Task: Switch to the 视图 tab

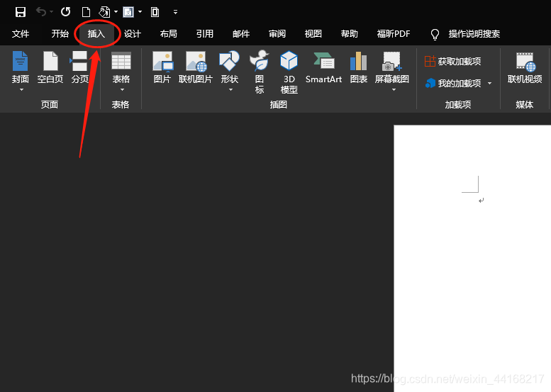Action: pos(313,34)
